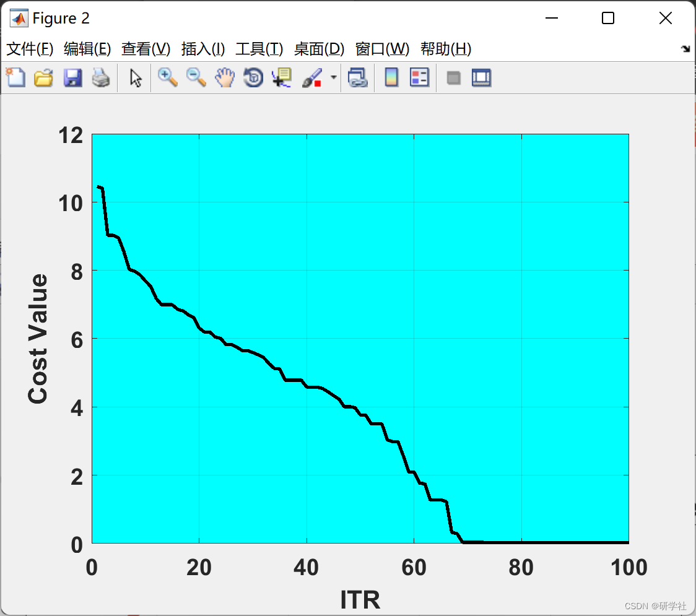Open the 窗口(W) menu

(x=382, y=49)
